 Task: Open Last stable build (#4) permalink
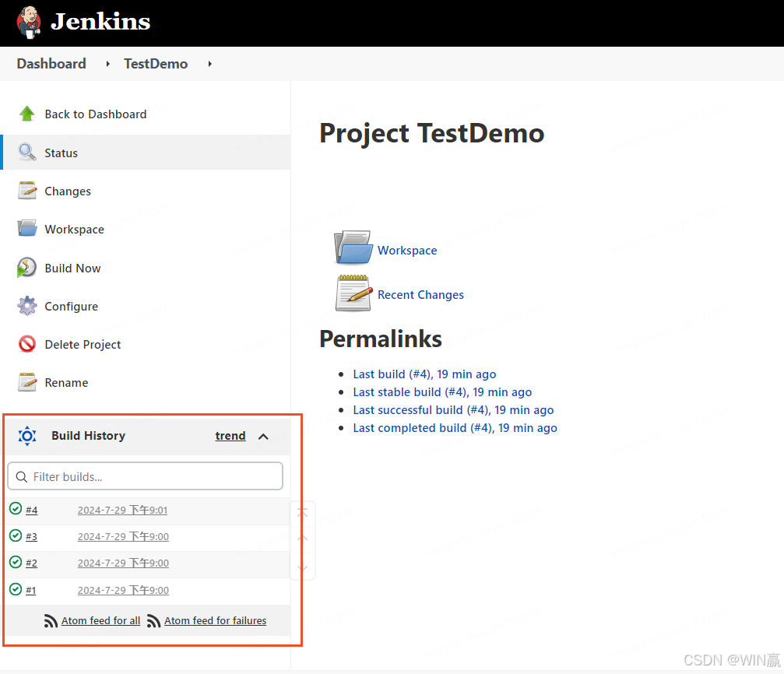442,392
